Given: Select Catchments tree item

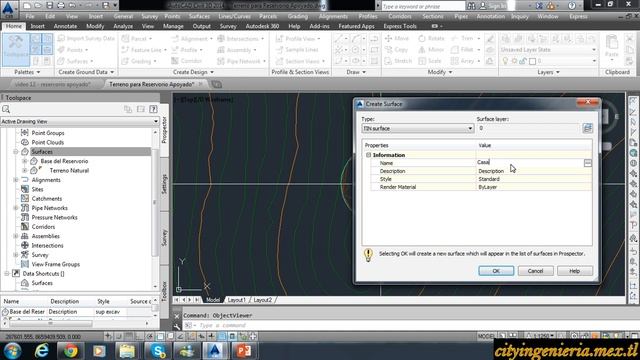Looking at the screenshot, I should tap(47, 199).
